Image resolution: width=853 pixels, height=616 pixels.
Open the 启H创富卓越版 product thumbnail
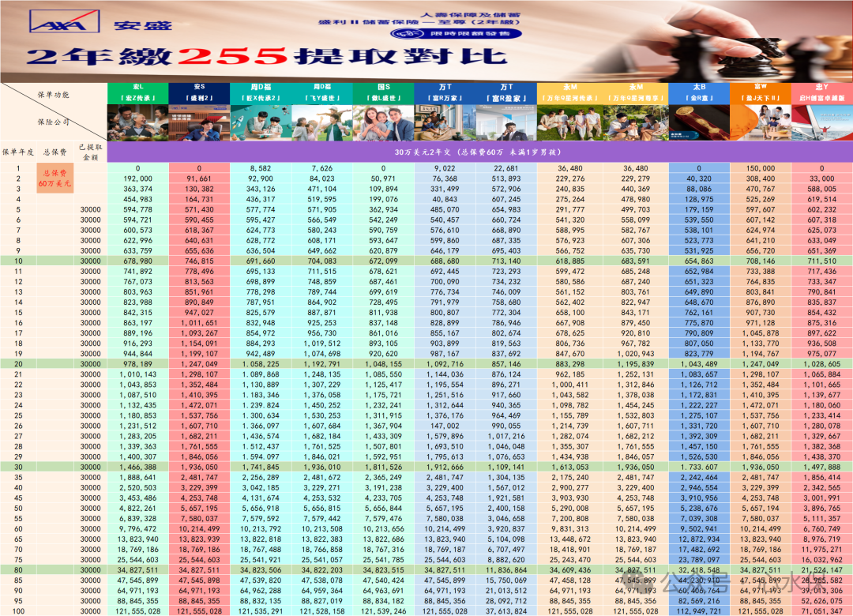(822, 122)
